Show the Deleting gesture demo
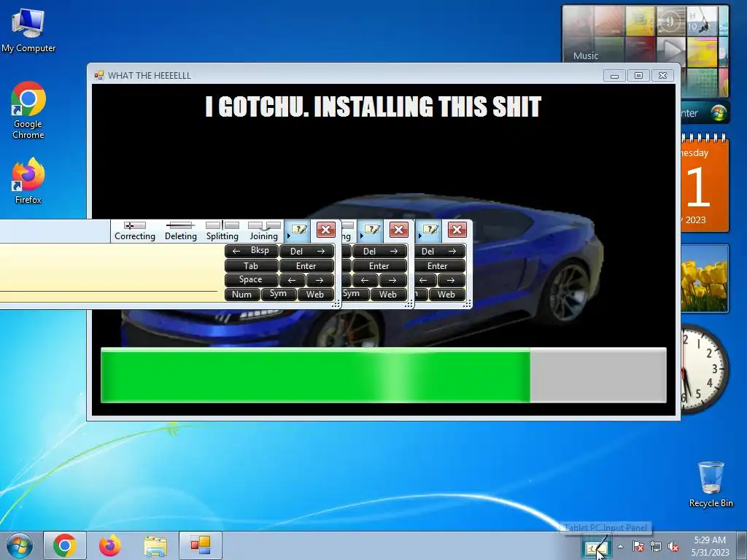 tap(181, 231)
